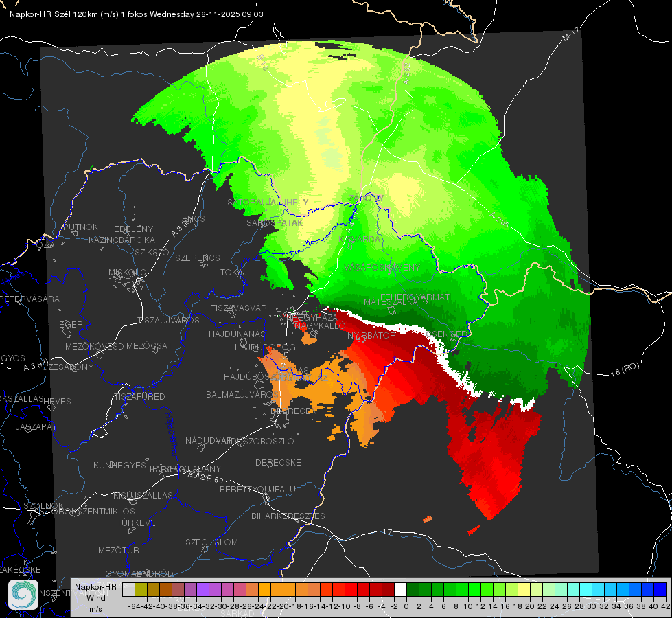Click the KISÚJSZÁLLÁS label
The width and height of the screenshot is (672, 618).
pyautogui.click(x=143, y=495)
